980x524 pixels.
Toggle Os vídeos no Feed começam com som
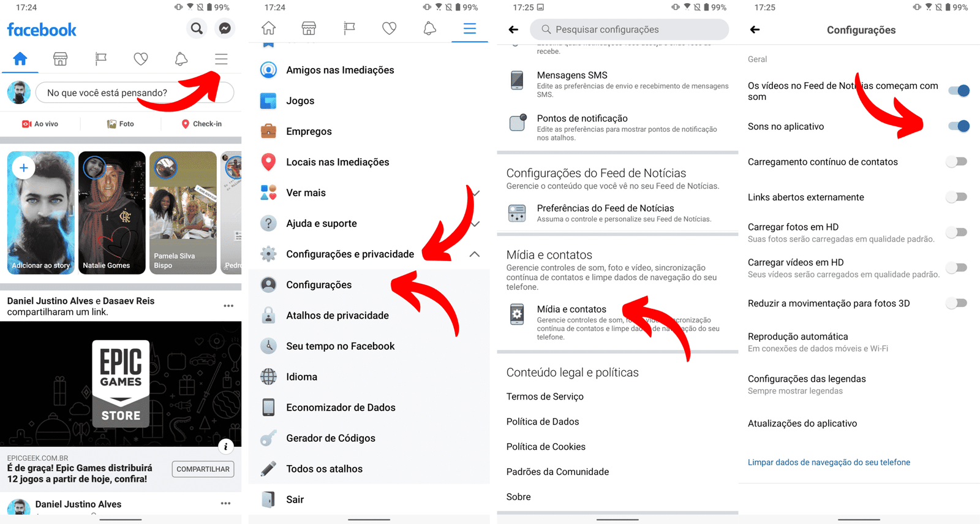958,91
